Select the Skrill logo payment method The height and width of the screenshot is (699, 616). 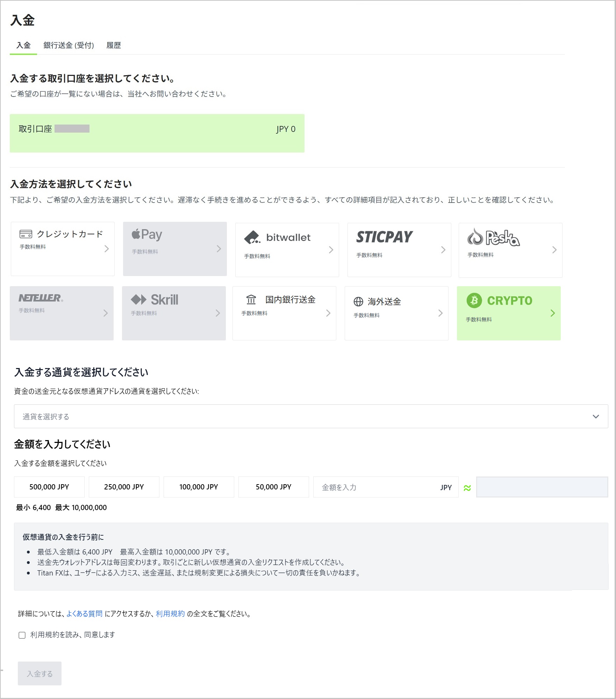(154, 300)
